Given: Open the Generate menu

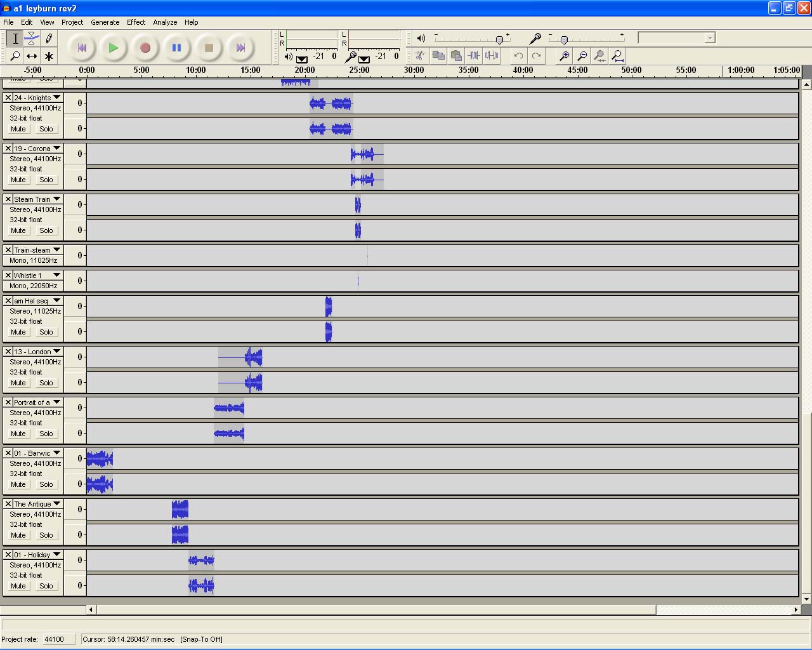Looking at the screenshot, I should pyautogui.click(x=105, y=22).
